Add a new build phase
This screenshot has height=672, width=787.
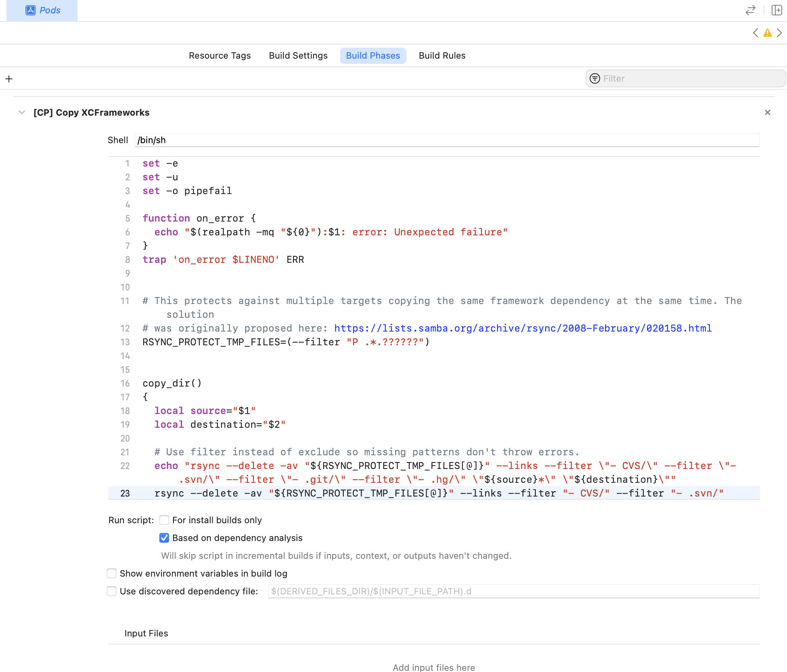click(9, 78)
